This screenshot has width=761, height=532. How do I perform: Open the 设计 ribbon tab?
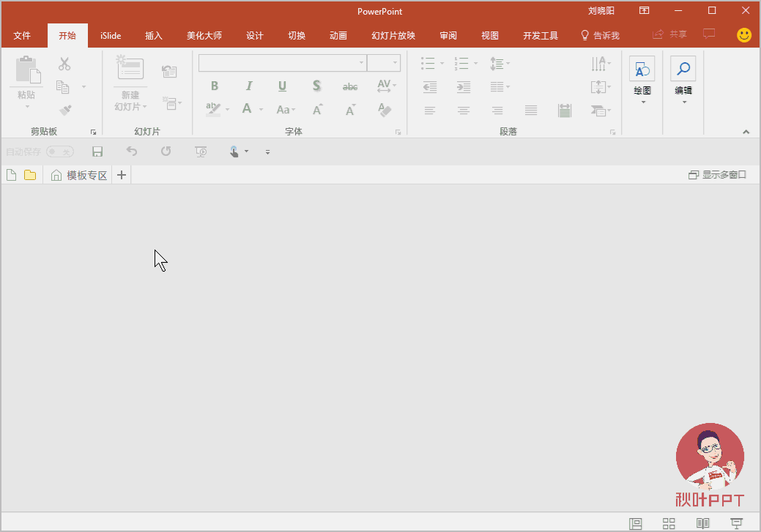(x=255, y=35)
